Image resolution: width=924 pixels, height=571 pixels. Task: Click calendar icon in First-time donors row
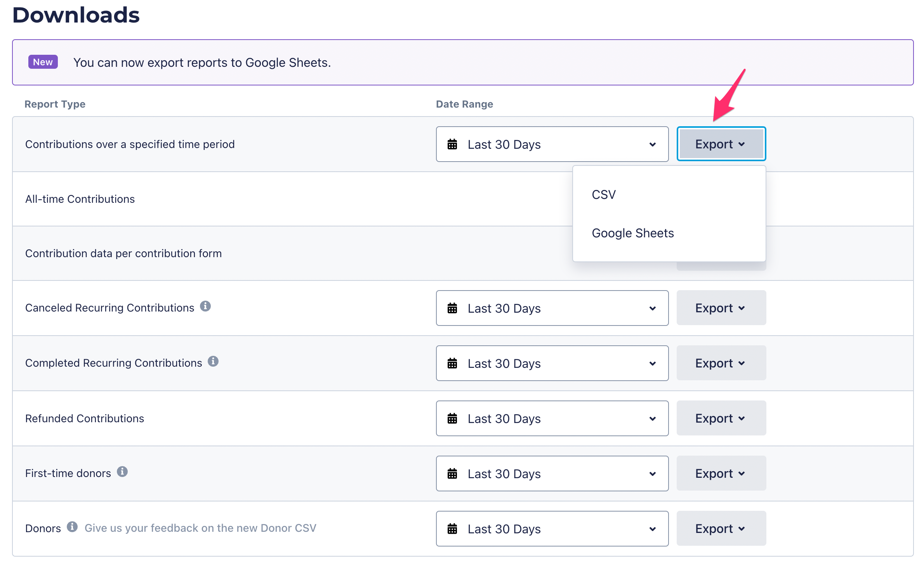[x=452, y=474]
